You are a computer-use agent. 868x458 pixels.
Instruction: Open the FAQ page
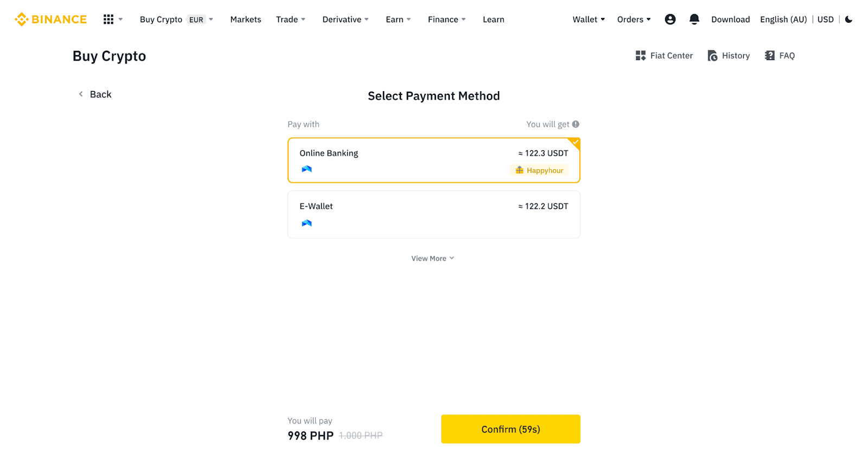(780, 56)
